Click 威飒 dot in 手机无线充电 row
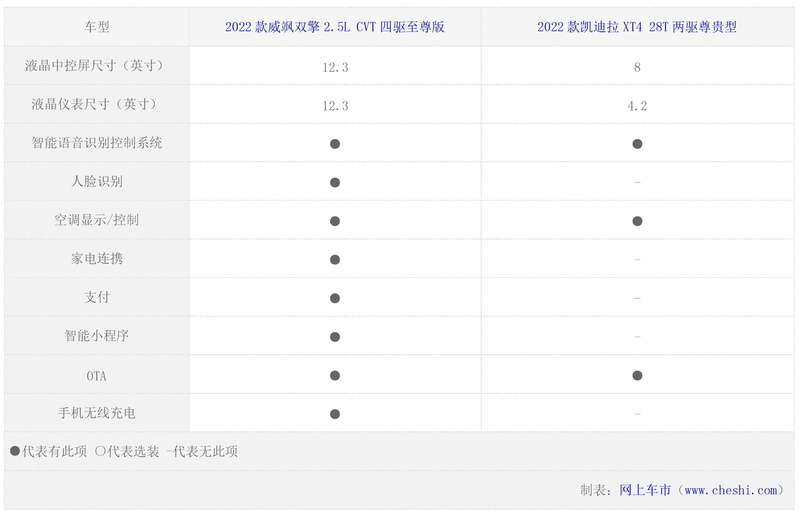Viewport: 800px width, 517px height. pyautogui.click(x=335, y=414)
